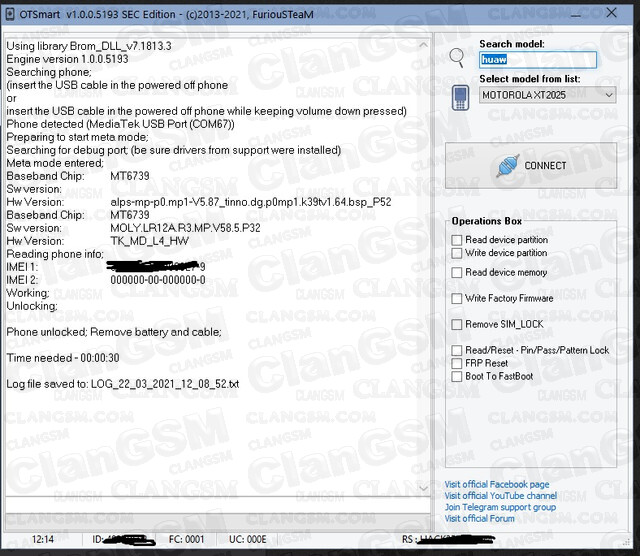Click the OTSmart app icon in title bar
640x556 pixels.
coord(9,15)
